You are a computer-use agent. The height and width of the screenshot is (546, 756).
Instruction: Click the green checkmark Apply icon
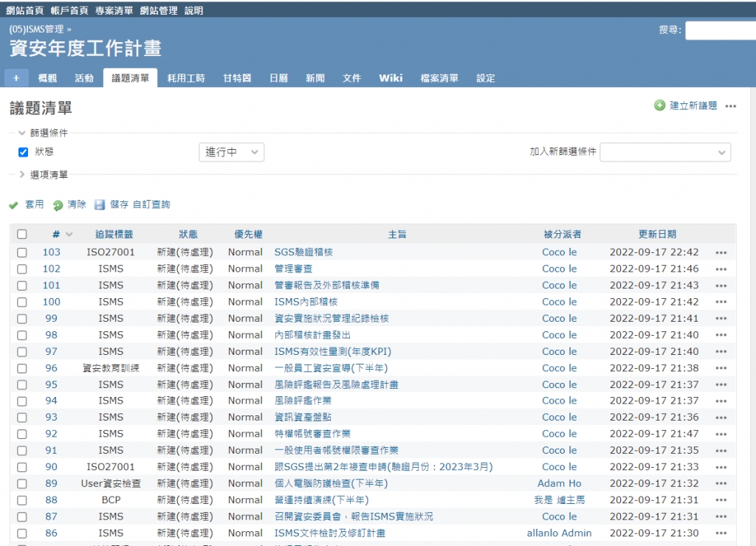click(13, 205)
